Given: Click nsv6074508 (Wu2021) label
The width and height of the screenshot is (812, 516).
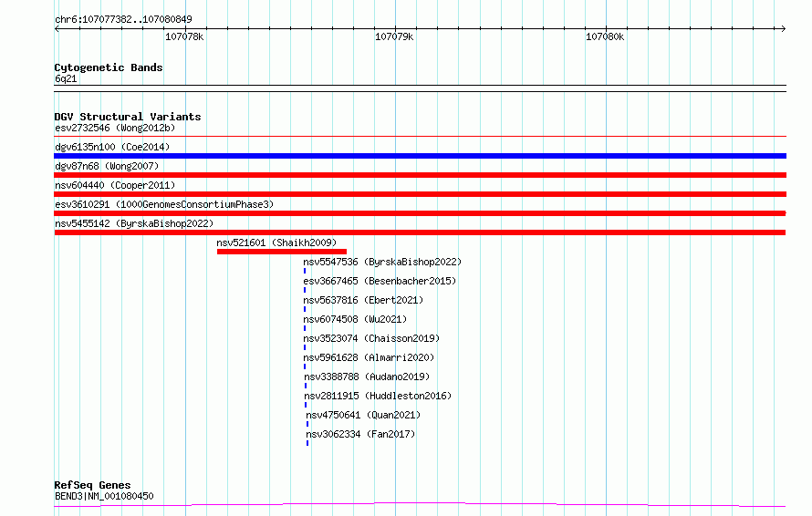Looking at the screenshot, I should pyautogui.click(x=355, y=319).
